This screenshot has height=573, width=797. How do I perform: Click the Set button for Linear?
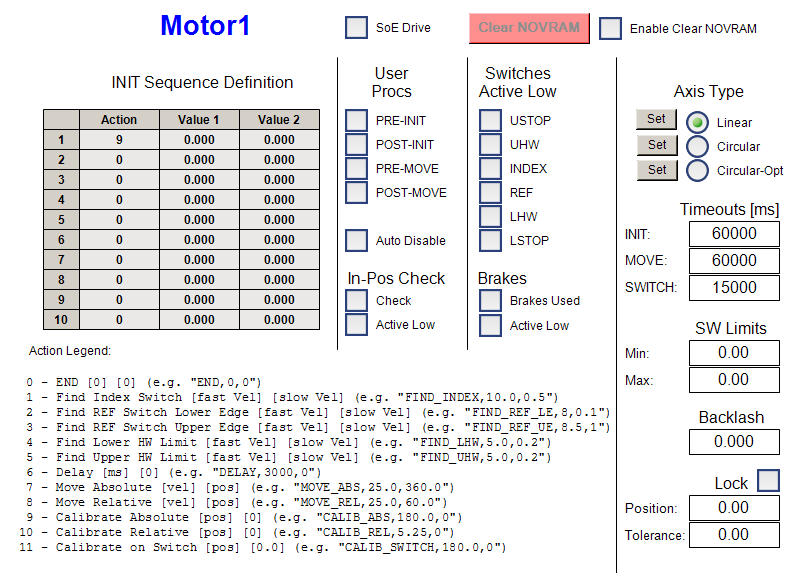[657, 119]
